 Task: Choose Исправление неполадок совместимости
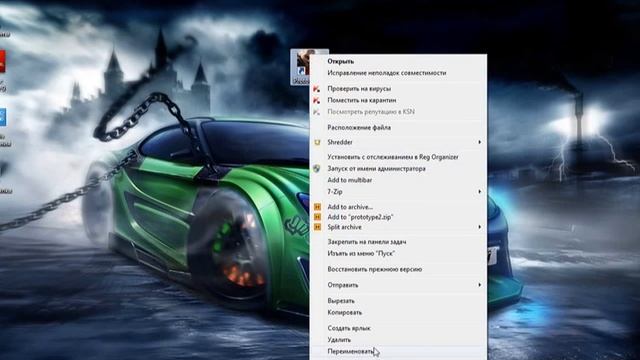coord(387,73)
